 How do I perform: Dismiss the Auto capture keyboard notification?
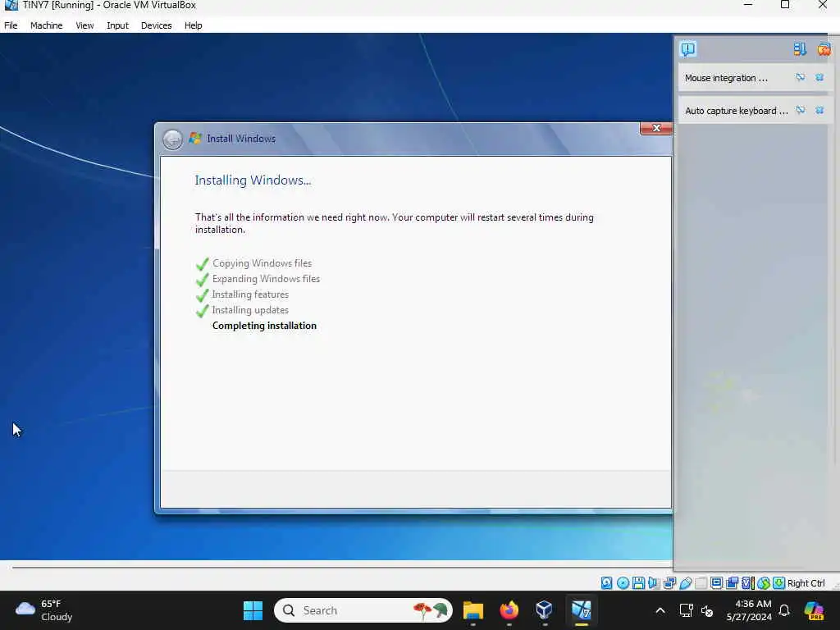click(819, 111)
